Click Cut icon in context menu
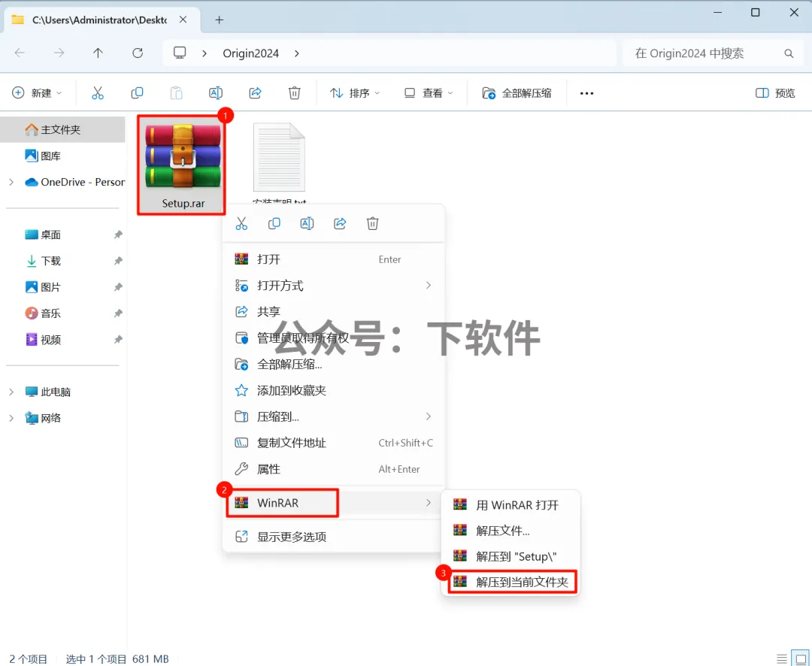812x666 pixels. coord(241,224)
